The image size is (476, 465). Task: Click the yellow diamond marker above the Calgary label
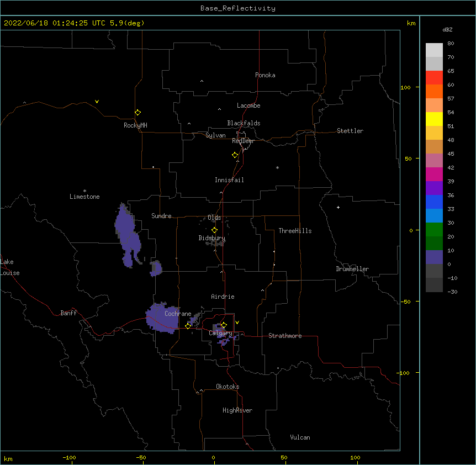coord(224,325)
